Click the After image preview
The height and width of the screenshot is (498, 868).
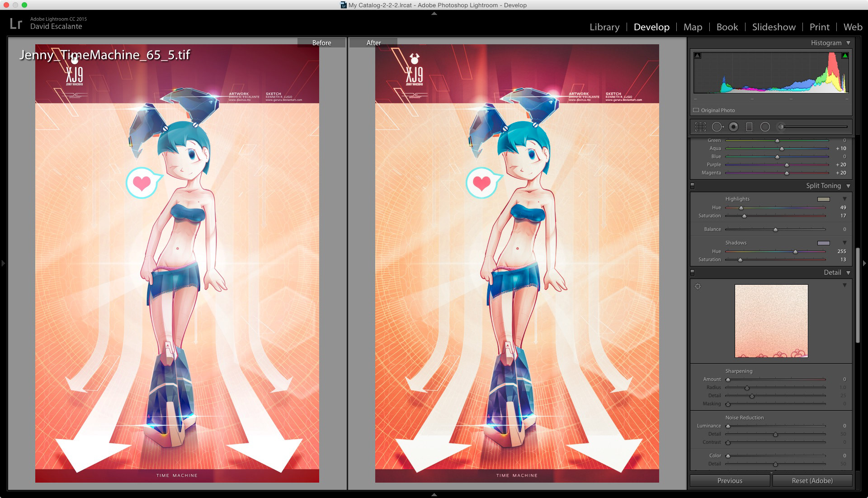point(517,263)
